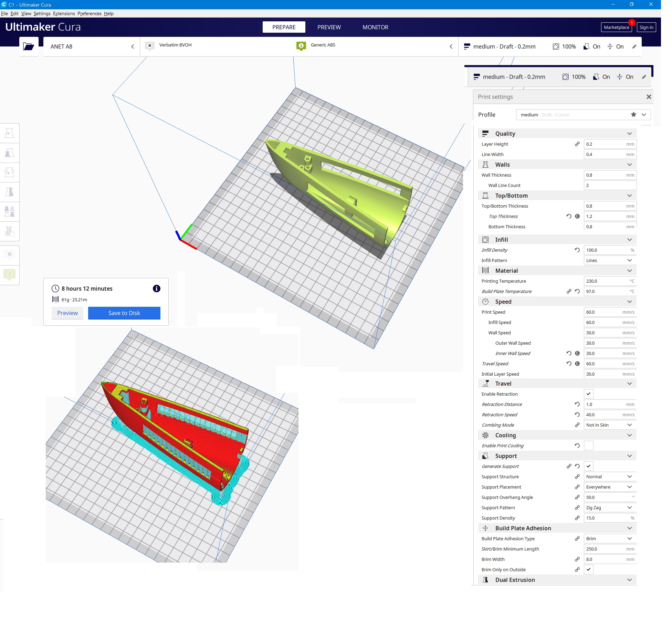The image size is (672, 617).
Task: Open the Infill Pattern dropdown
Action: click(609, 260)
